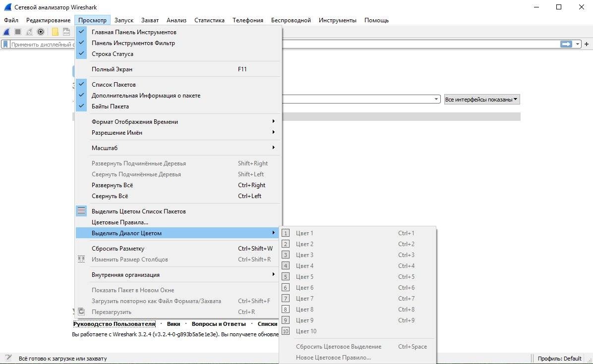Click the save capture file icon
This screenshot has width=593, height=364.
click(66, 32)
